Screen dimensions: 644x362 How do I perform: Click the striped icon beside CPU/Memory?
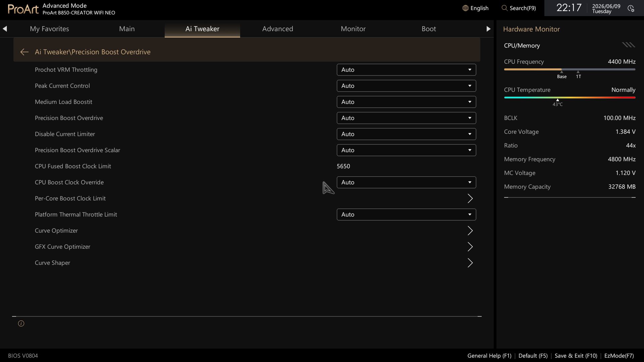629,45
